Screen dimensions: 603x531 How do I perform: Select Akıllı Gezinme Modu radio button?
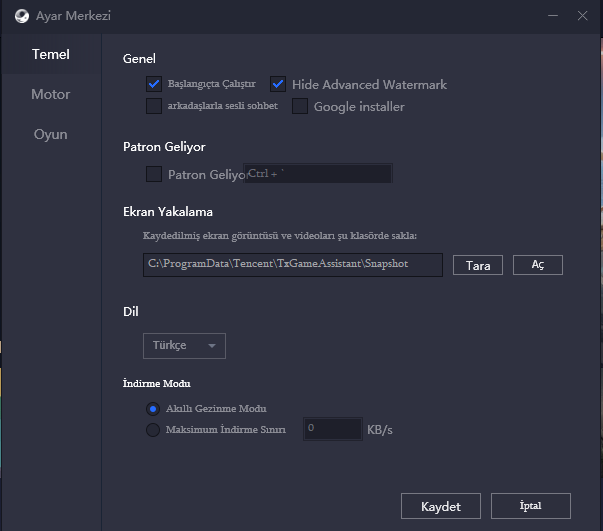click(x=153, y=408)
